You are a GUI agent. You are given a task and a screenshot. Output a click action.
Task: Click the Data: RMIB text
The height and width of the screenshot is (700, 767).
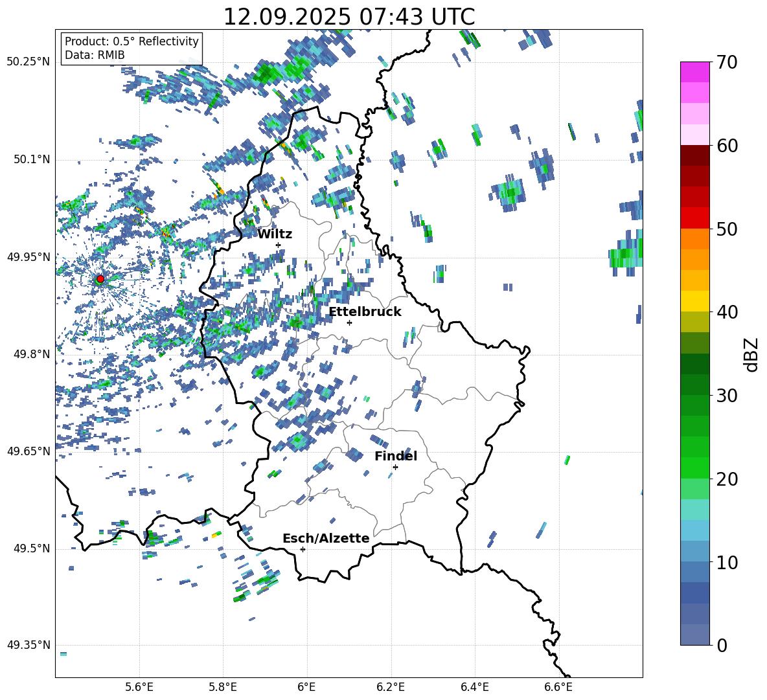pyautogui.click(x=95, y=55)
